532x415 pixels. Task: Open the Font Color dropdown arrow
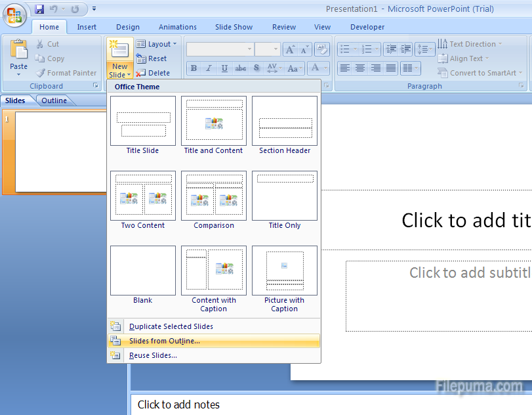pos(324,68)
